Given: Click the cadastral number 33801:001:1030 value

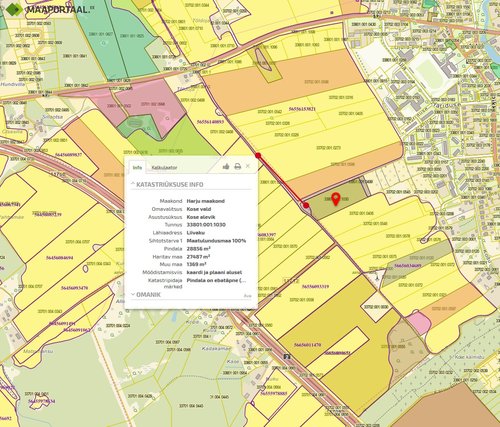Looking at the screenshot, I should point(206,225).
